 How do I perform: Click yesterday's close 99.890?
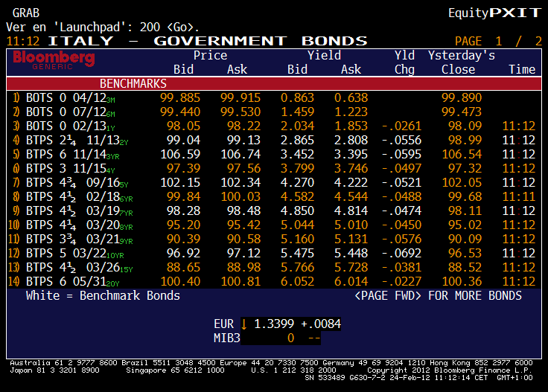tap(462, 97)
